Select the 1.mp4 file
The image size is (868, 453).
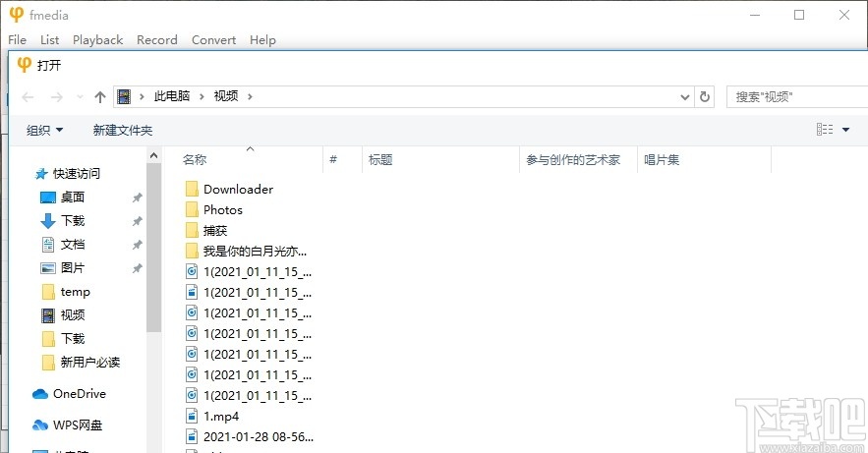(x=221, y=417)
